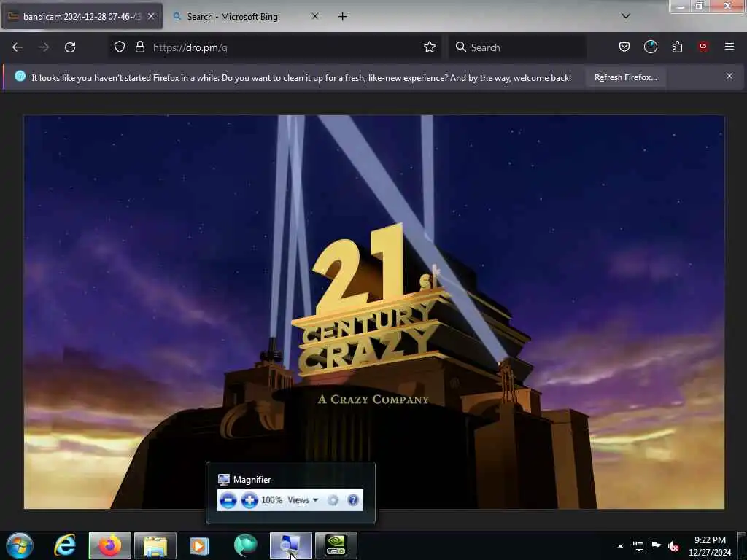
Task: Open Windows Media Player taskbar icon
Action: click(200, 545)
